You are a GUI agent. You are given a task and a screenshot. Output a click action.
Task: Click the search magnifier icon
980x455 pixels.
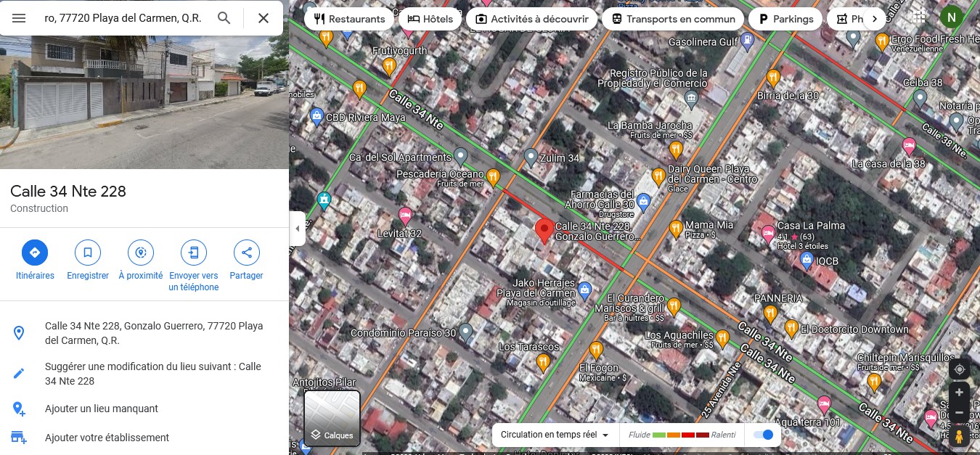[x=224, y=18]
